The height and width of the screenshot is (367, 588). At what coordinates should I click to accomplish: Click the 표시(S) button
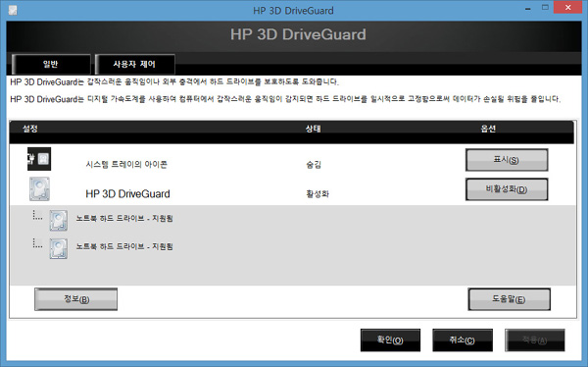click(507, 160)
